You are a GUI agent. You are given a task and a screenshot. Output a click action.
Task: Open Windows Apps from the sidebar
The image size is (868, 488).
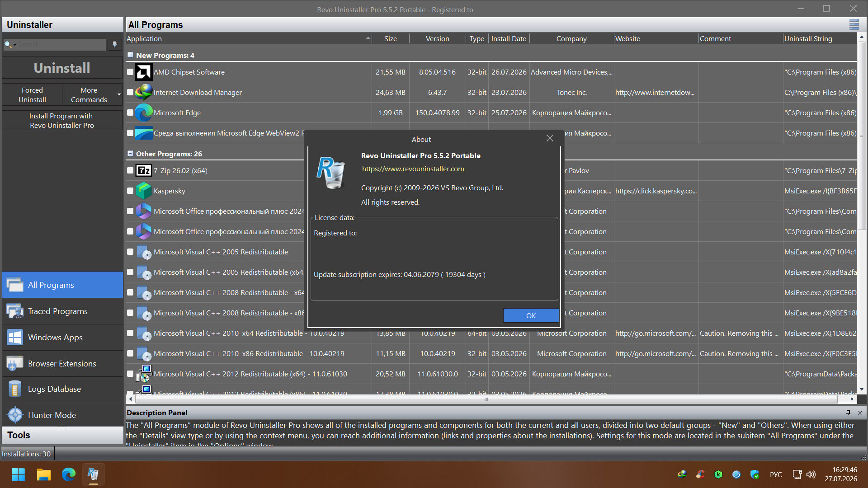tap(62, 337)
